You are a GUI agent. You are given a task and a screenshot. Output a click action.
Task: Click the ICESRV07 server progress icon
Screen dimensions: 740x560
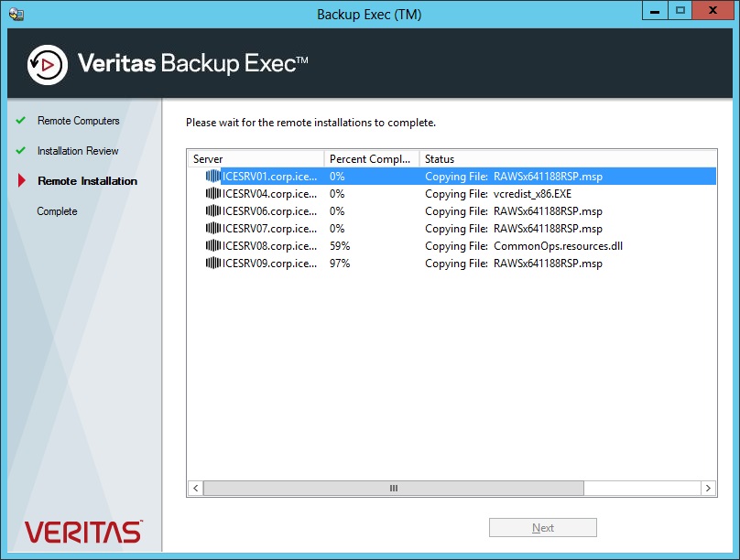[x=213, y=229]
